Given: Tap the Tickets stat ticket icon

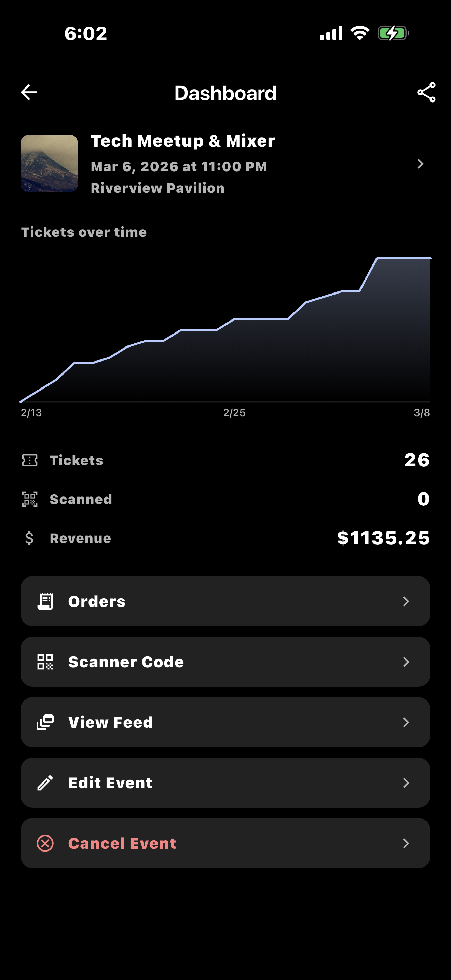Looking at the screenshot, I should pos(30,460).
